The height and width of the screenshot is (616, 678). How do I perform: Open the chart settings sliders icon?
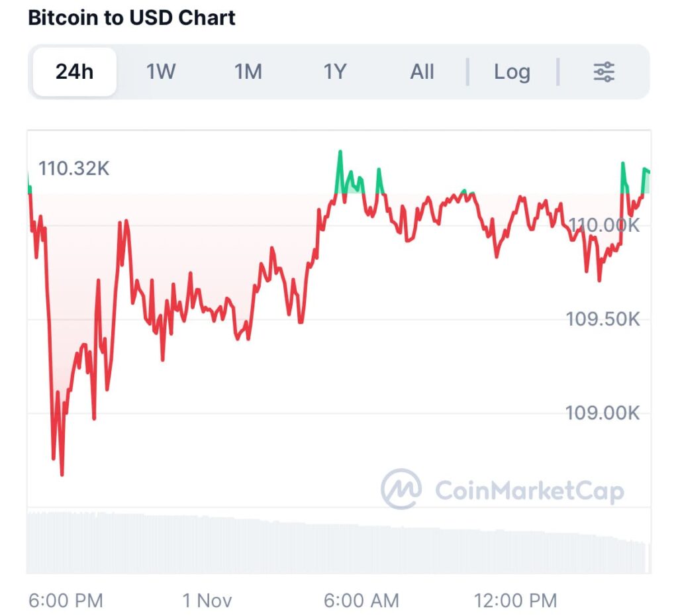603,72
